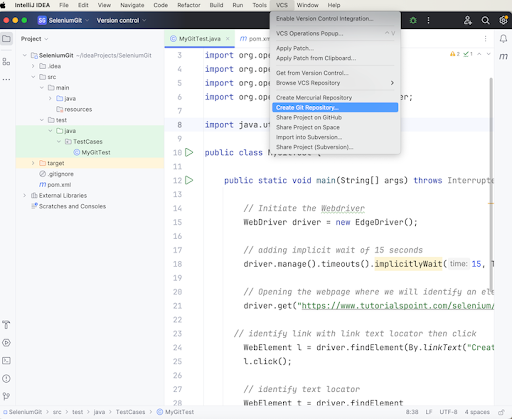
Task: Close the MyGitTest.java tab
Action: (228, 39)
